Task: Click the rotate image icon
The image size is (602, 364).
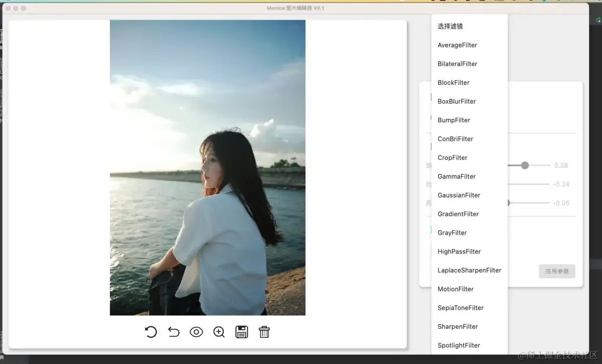Action: [x=150, y=332]
